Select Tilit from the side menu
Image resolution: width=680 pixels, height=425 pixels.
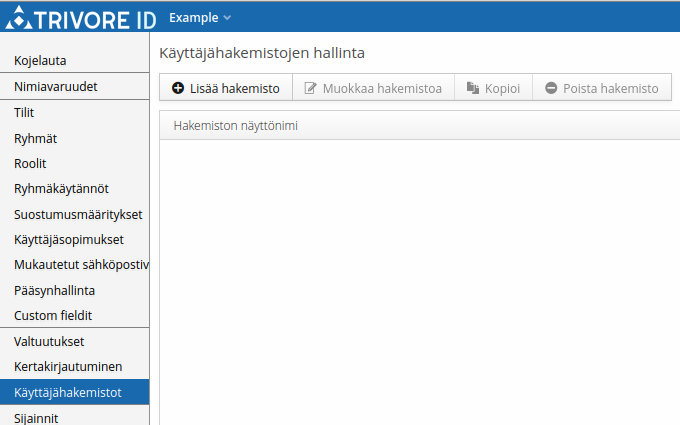(24, 113)
